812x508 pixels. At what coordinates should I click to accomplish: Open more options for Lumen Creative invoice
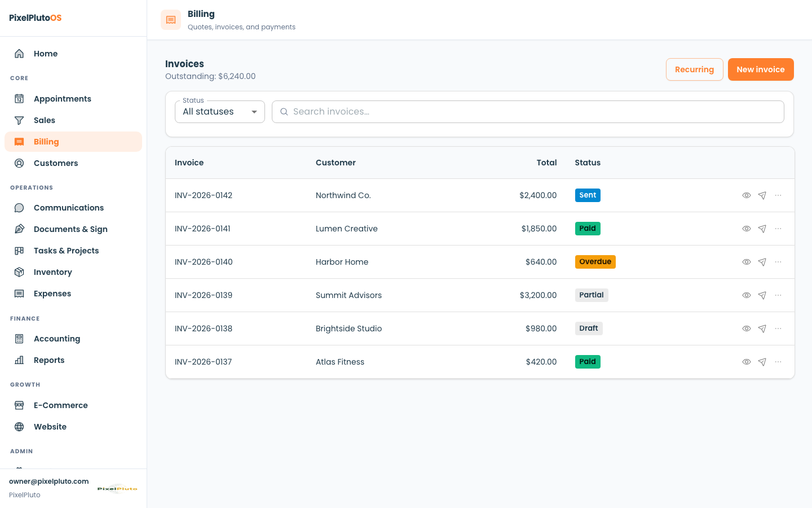(x=778, y=229)
